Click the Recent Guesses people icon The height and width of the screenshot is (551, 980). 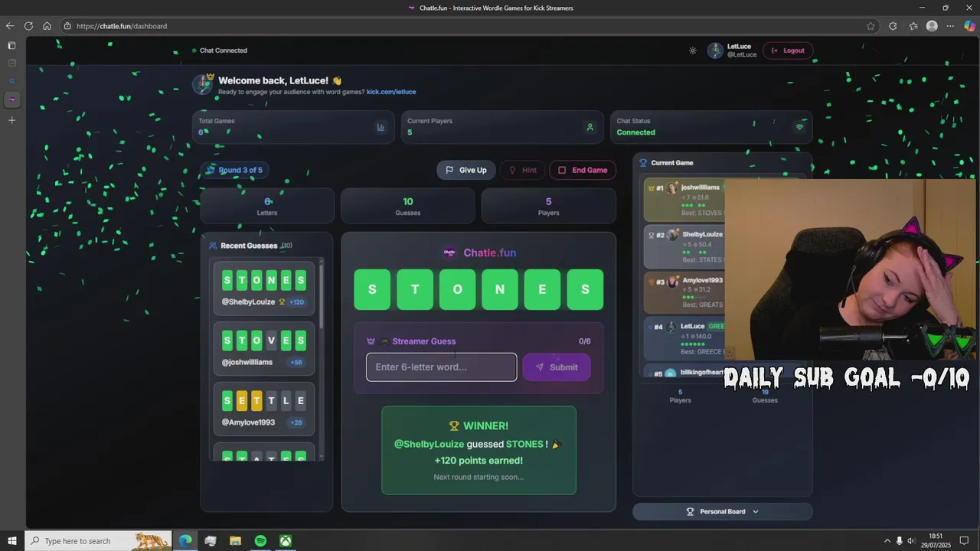213,246
